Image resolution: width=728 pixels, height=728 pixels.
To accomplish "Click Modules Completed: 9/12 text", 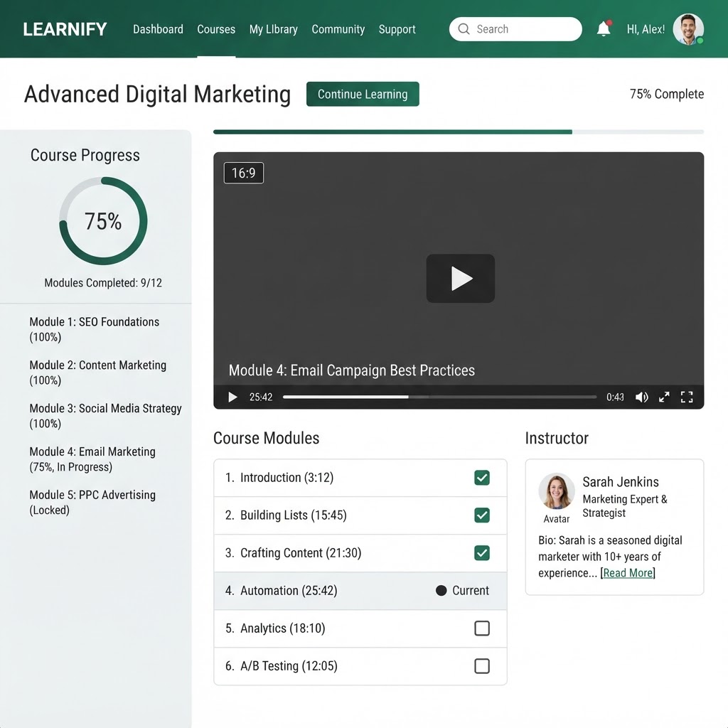I will click(103, 283).
